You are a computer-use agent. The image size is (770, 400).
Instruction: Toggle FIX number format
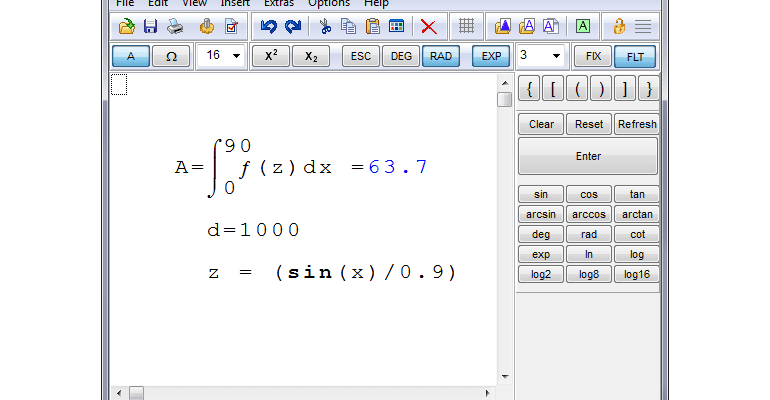[594, 56]
